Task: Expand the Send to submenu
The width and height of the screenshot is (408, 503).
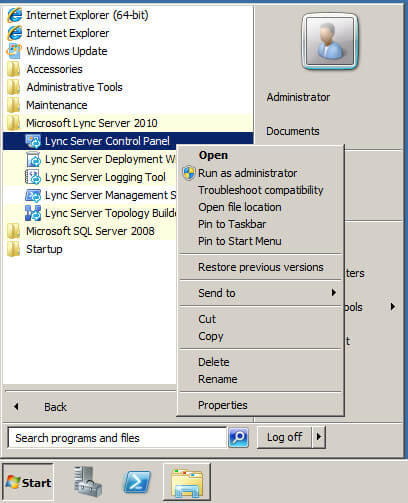Action: click(x=260, y=293)
